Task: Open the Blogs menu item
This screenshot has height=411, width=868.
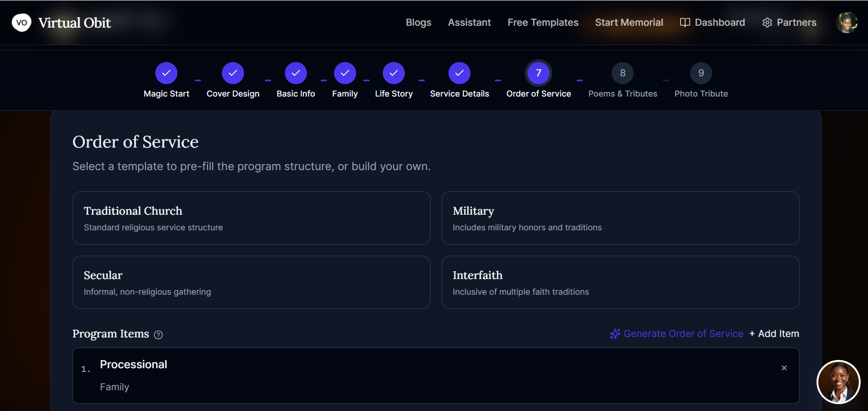Action: 418,23
